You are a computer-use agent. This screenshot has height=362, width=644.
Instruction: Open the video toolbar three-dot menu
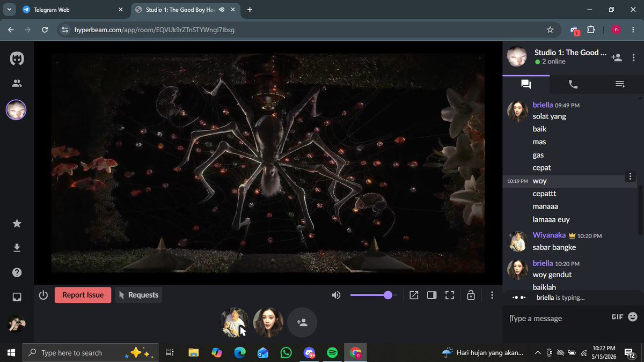coord(492,295)
